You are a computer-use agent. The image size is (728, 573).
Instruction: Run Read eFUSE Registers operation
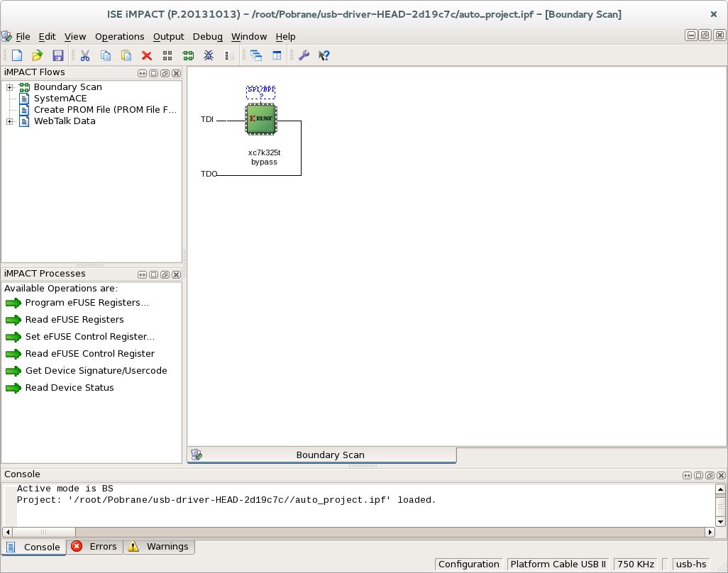[75, 320]
